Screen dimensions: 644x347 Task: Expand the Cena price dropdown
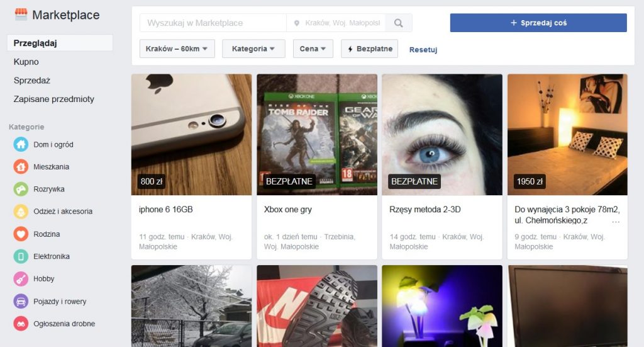tap(313, 48)
